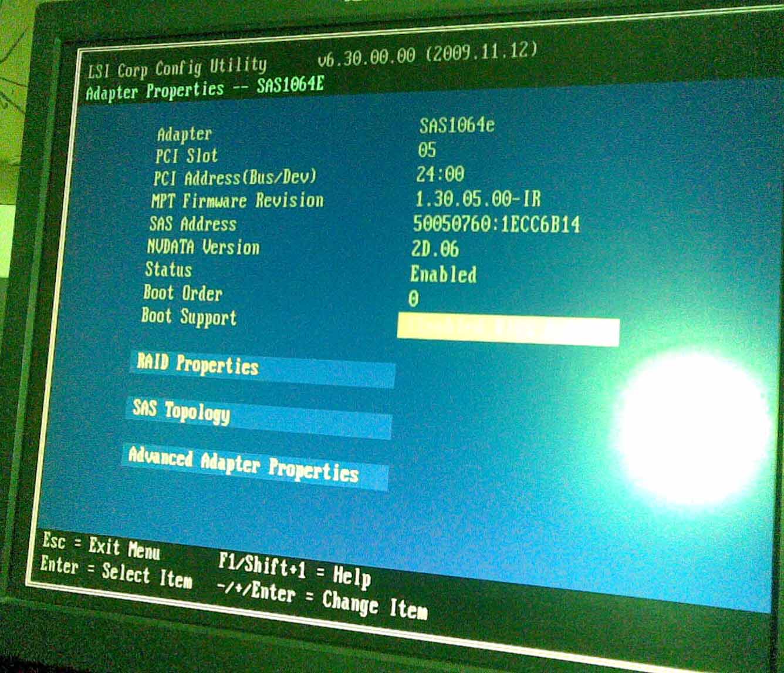784x673 pixels.
Task: Select the highlighted Boot Support value field
Action: 508,329
